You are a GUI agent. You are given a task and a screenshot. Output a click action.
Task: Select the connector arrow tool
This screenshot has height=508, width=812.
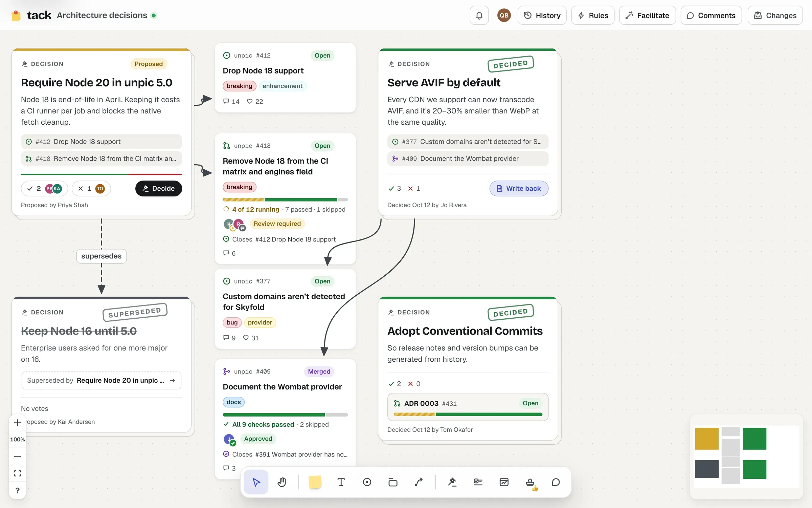point(419,482)
